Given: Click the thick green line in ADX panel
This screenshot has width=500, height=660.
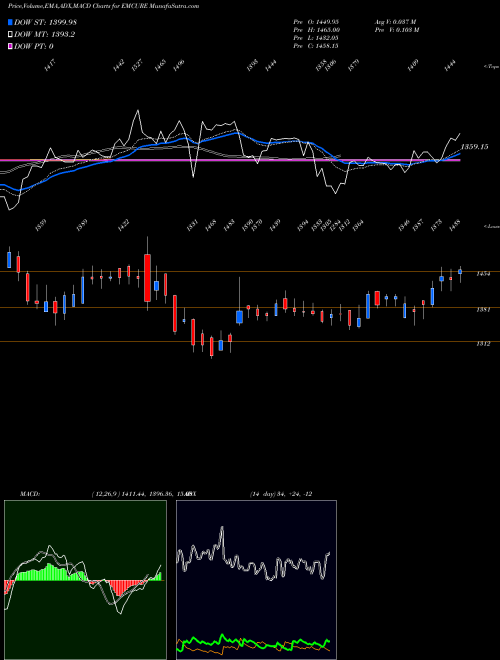Looking at the screenshot, I should tap(253, 643).
